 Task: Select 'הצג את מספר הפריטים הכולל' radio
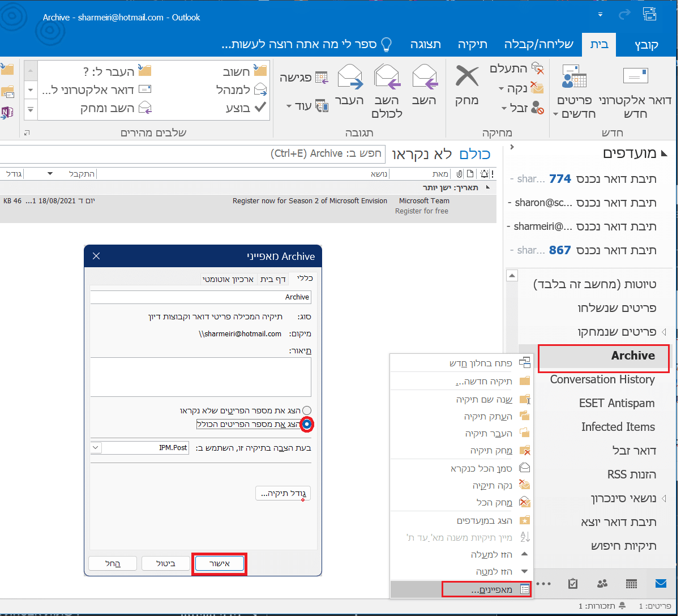tap(307, 424)
